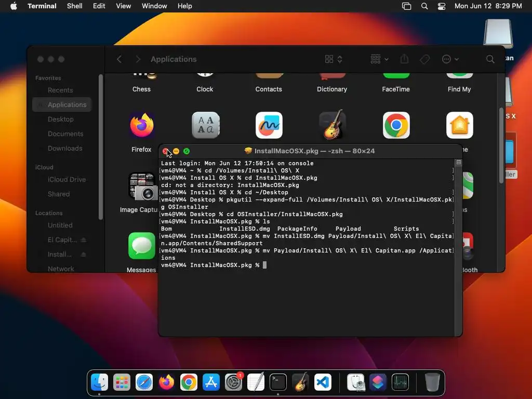Image resolution: width=532 pixels, height=399 pixels.
Task: Open Home app icon in Finder
Action: pyautogui.click(x=460, y=125)
